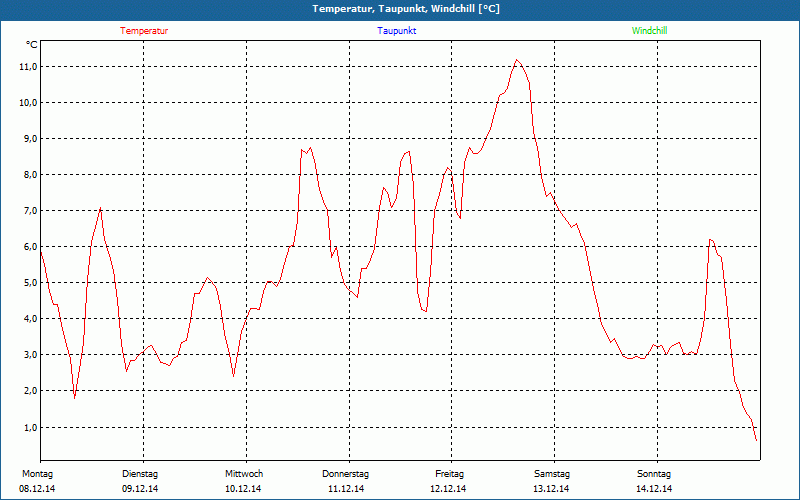Click the 09.12.14 date label
The width and height of the screenshot is (800, 500).
click(140, 489)
